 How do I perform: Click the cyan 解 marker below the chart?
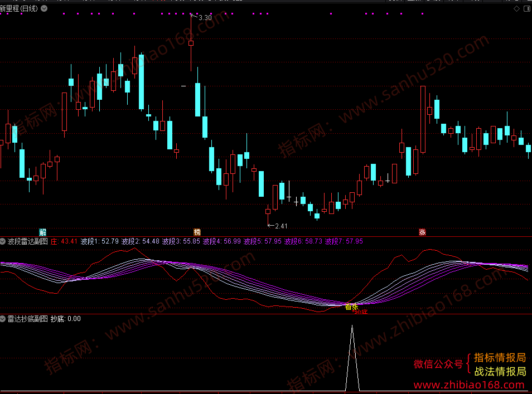pyautogui.click(x=43, y=232)
